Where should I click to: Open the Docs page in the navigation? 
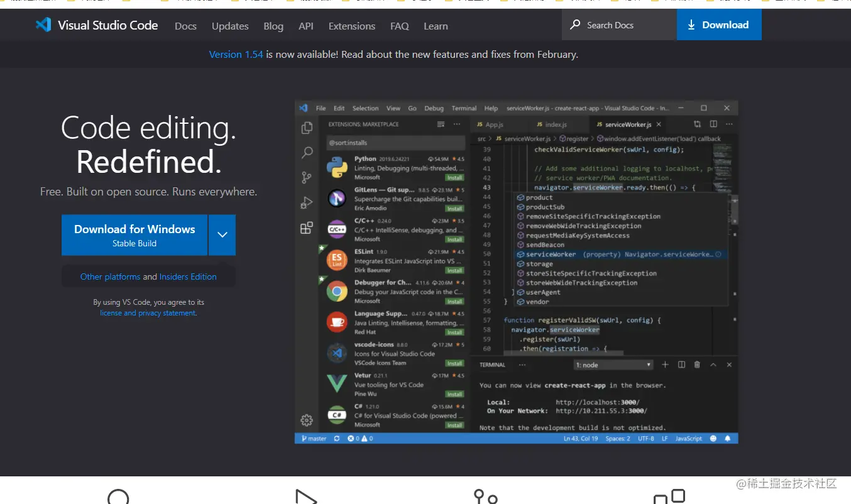pos(185,26)
